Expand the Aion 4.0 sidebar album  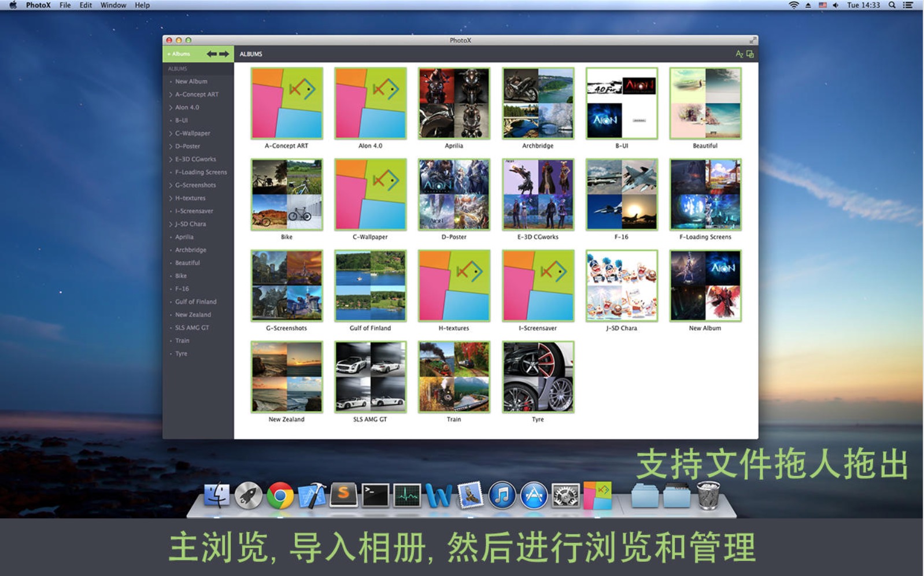click(171, 108)
